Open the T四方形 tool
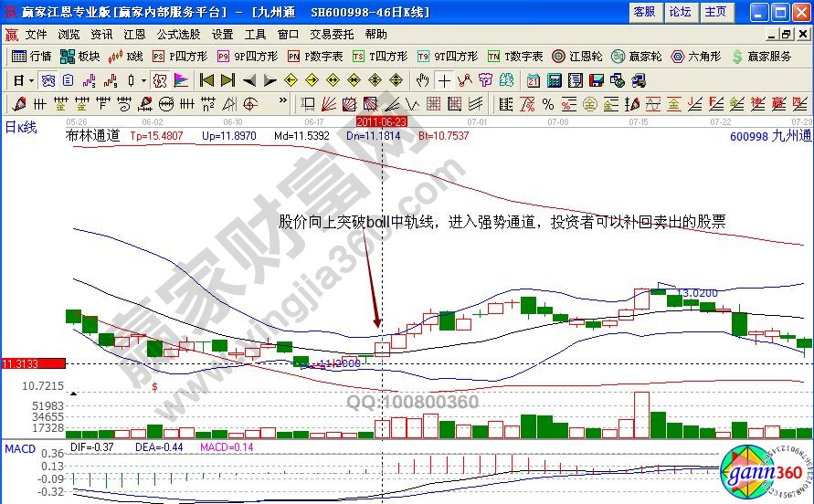Viewport: 814px width, 504px height. 380,56
